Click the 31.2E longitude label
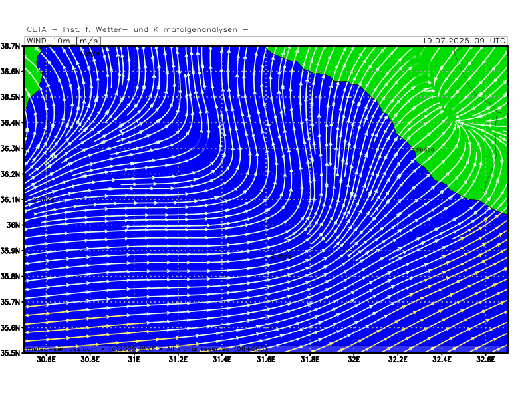 [x=178, y=360]
